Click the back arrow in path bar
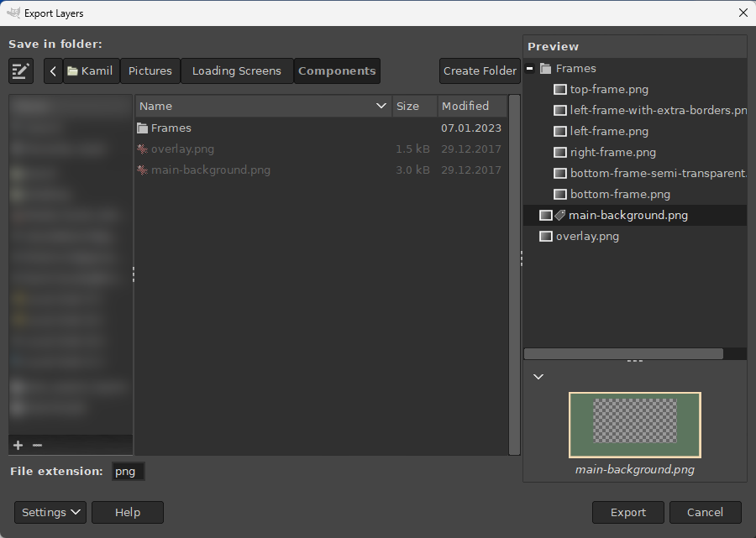This screenshot has height=538, width=756. click(53, 71)
